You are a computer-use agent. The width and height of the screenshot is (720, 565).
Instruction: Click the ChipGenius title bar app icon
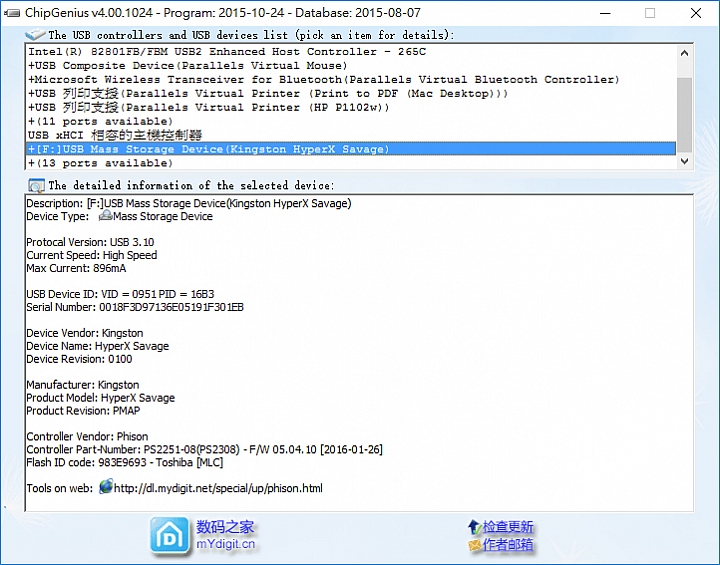12,13
